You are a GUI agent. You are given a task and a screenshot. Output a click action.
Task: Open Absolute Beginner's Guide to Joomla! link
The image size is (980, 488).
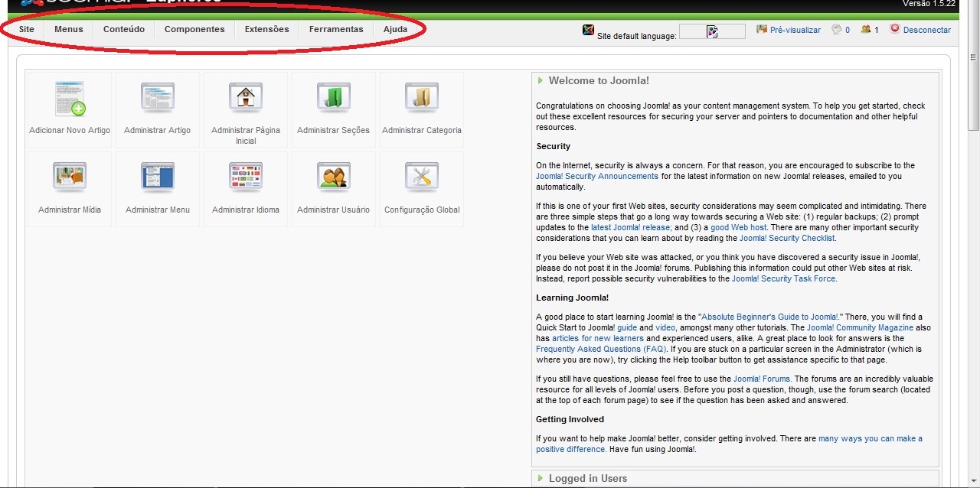[769, 317]
